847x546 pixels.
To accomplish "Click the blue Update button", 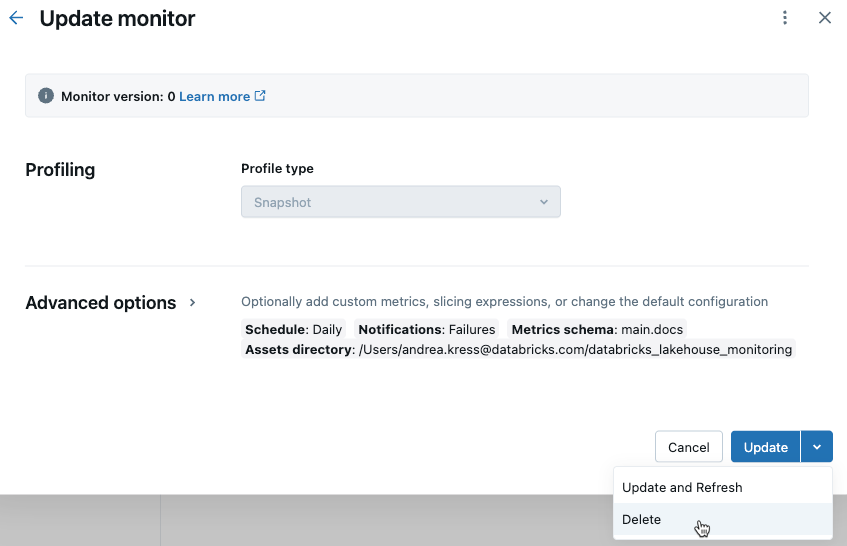I will click(765, 447).
